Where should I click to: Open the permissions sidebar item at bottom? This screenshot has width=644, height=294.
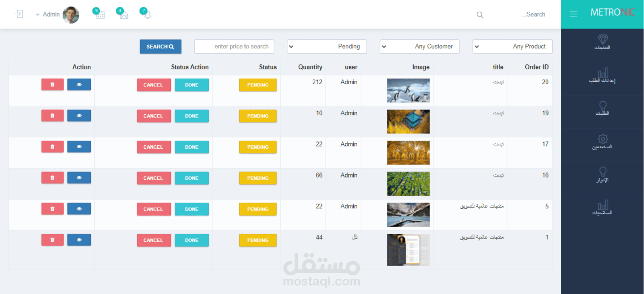[602, 208]
